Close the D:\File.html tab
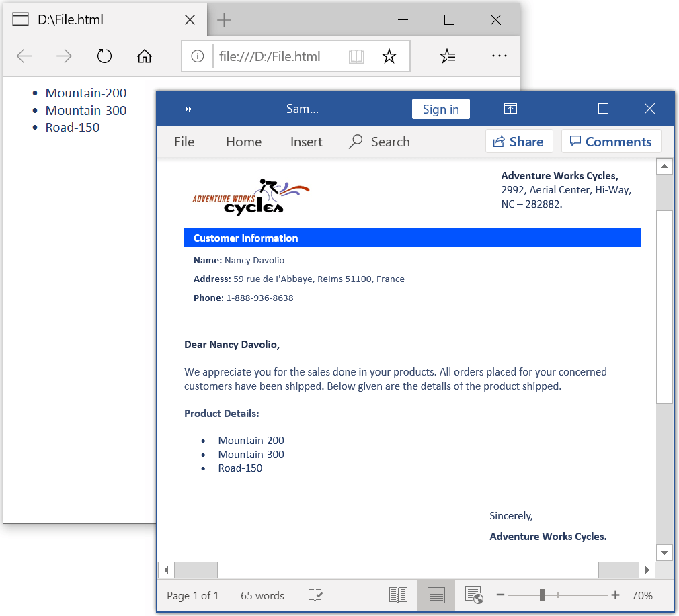The width and height of the screenshot is (679, 616). (x=190, y=20)
